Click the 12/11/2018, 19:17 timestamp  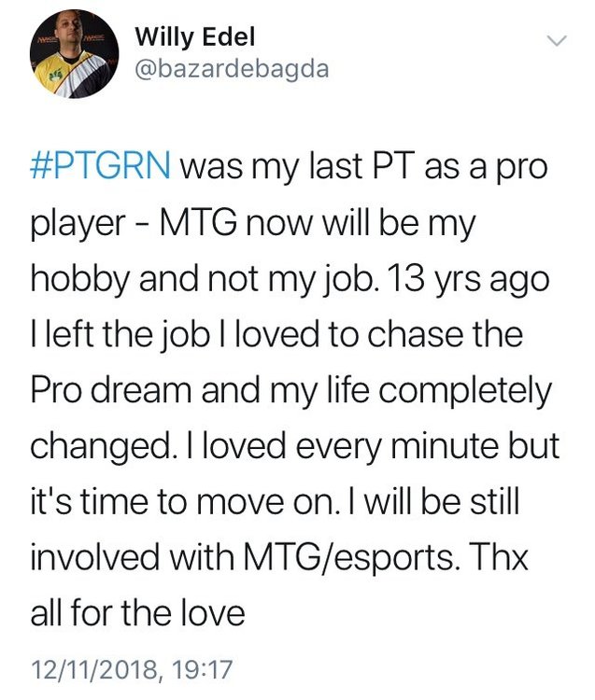(131, 669)
